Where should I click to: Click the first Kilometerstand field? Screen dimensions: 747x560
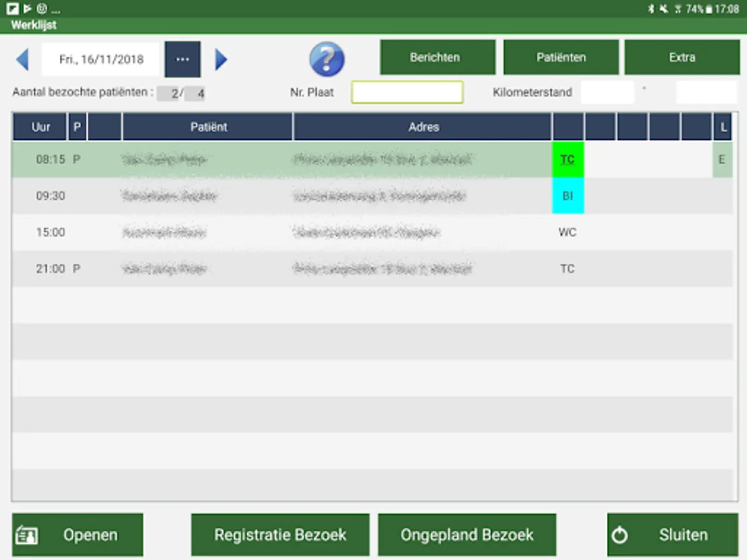click(608, 92)
